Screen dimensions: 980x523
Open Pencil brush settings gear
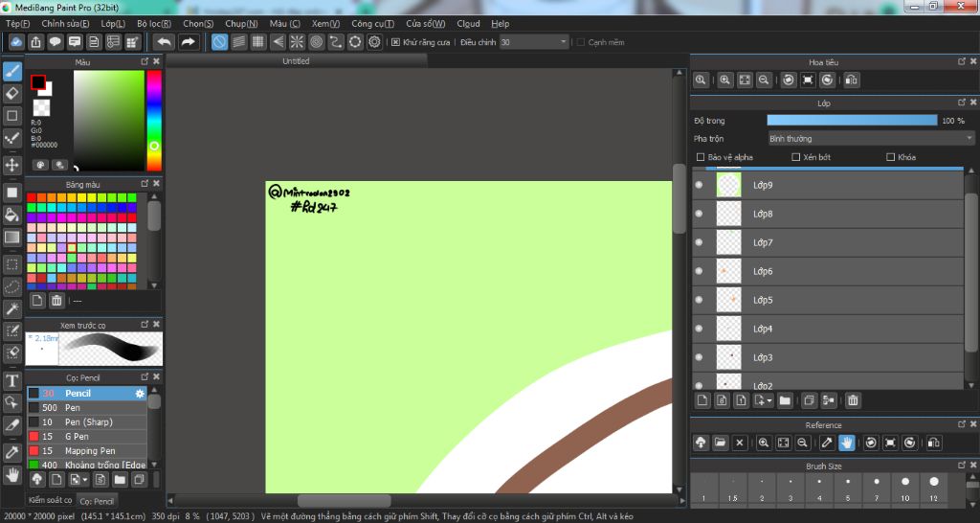pos(140,394)
